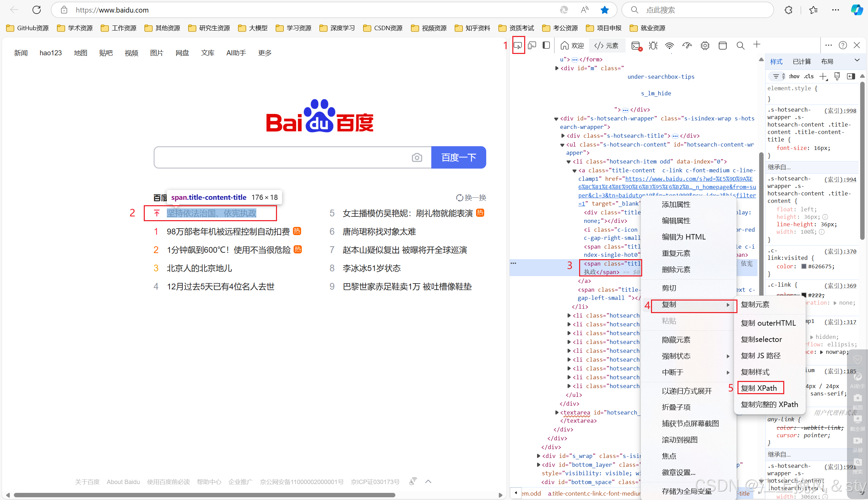Switch to the Layout tab
This screenshot has width=868, height=500.
(x=827, y=61)
